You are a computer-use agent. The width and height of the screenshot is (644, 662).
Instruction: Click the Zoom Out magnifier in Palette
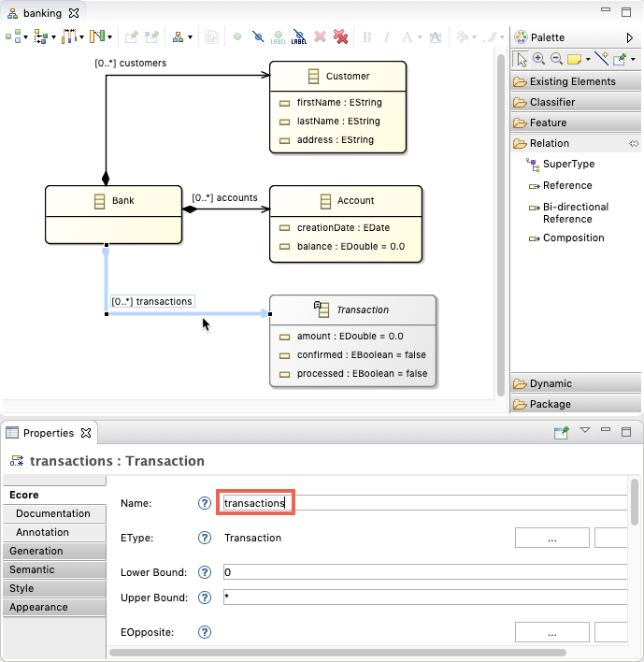point(557,59)
